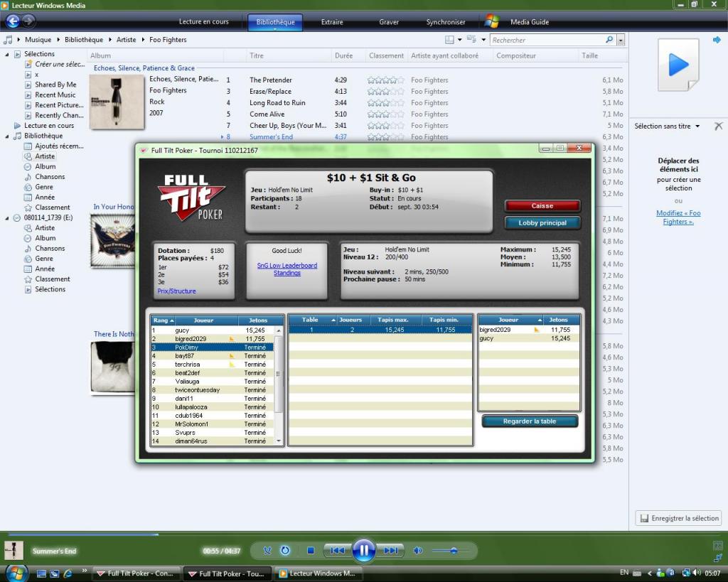Click the tray volume speaker icon
This screenshot has height=582, width=728.
coord(697,573)
